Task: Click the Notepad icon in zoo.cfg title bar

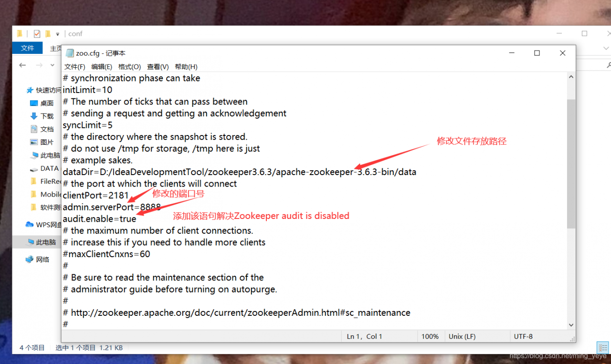Action: [x=70, y=53]
